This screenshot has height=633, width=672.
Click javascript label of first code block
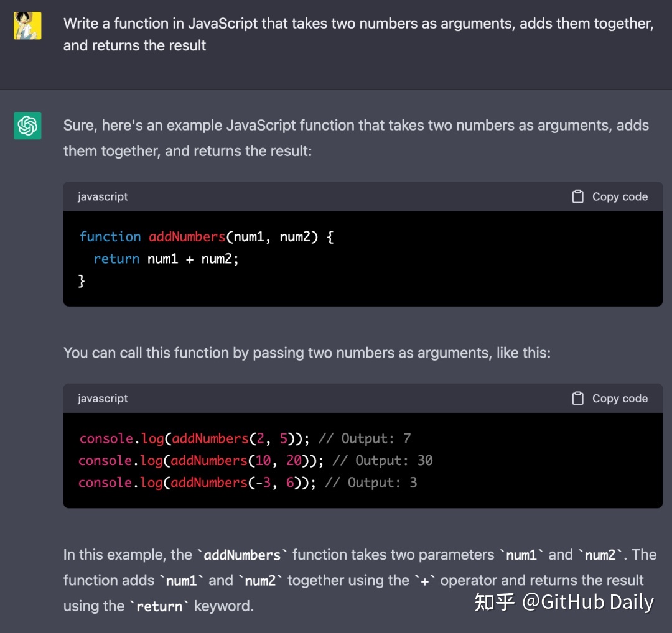(103, 196)
